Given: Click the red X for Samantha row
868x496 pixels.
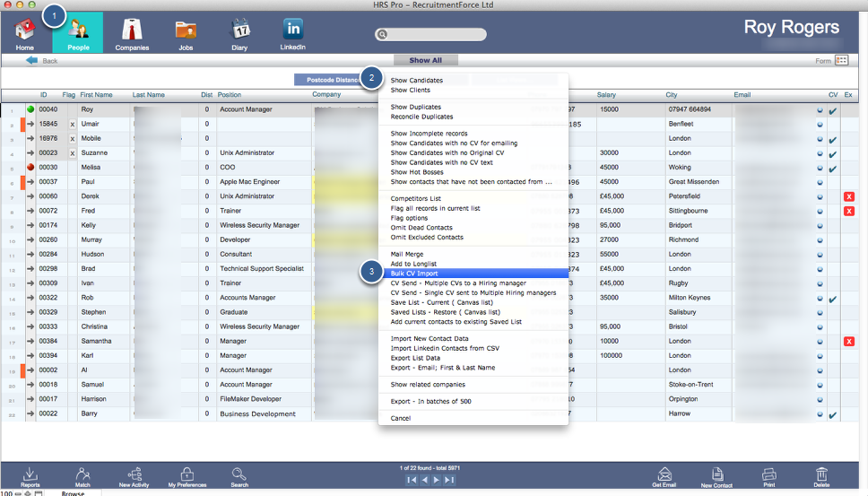Looking at the screenshot, I should click(x=848, y=342).
